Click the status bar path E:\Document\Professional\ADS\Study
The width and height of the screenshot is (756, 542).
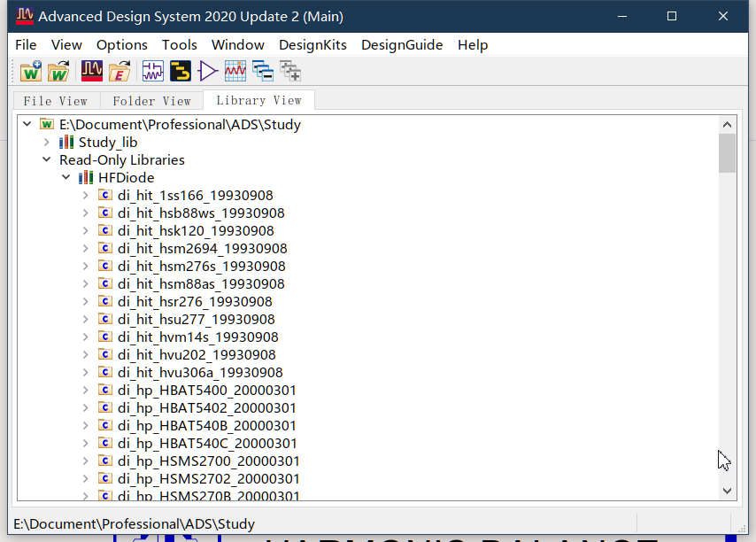point(134,523)
